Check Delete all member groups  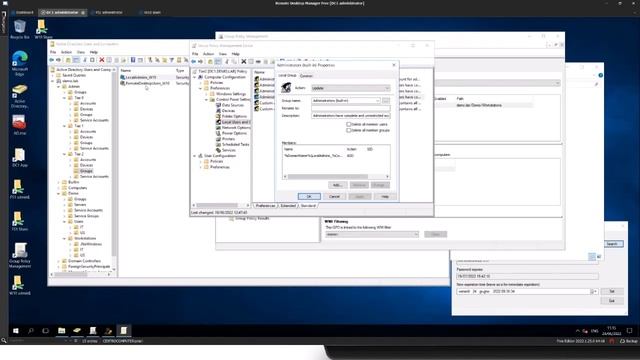pos(349,130)
